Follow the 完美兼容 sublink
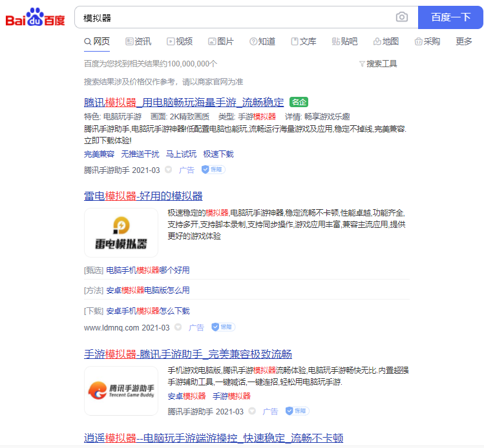The image size is (484, 448). pos(99,154)
